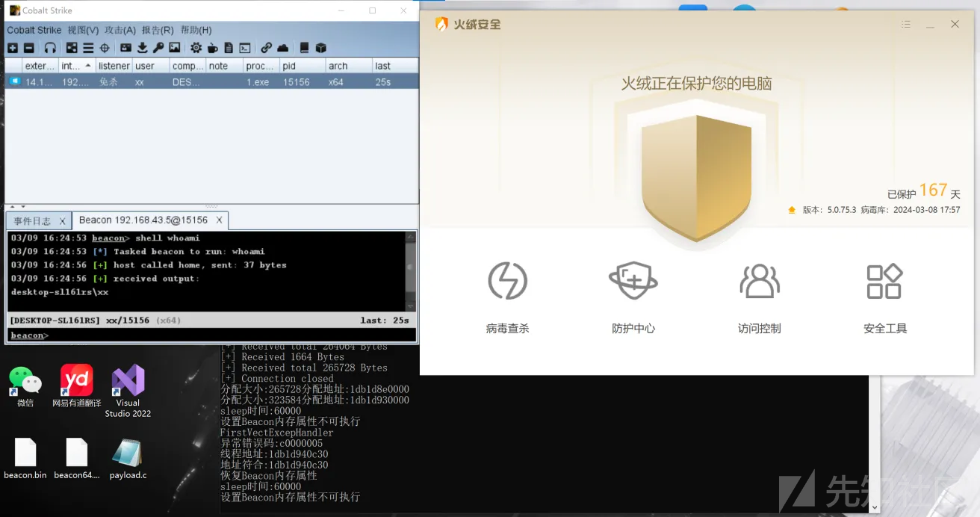Image resolution: width=980 pixels, height=517 pixels.
Task: Select the payload.c file on the desktop
Action: click(x=128, y=459)
